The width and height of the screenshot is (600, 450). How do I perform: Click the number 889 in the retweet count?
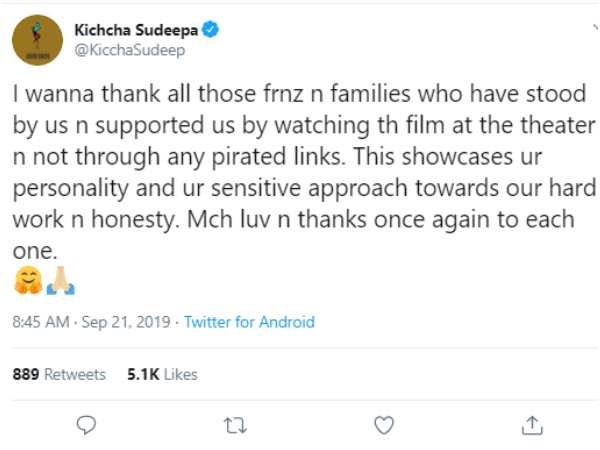click(26, 374)
